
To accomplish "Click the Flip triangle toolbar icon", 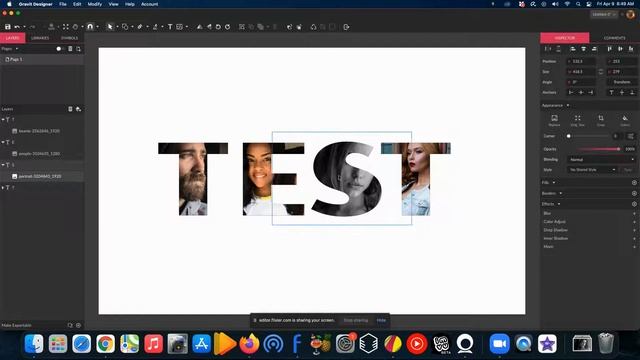I will click(x=199, y=27).
